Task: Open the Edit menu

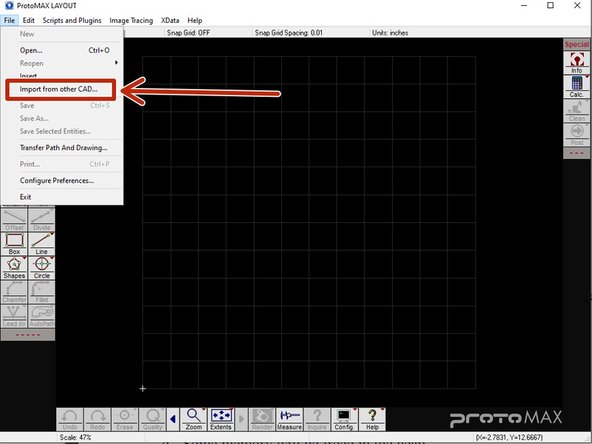Action: (28, 20)
